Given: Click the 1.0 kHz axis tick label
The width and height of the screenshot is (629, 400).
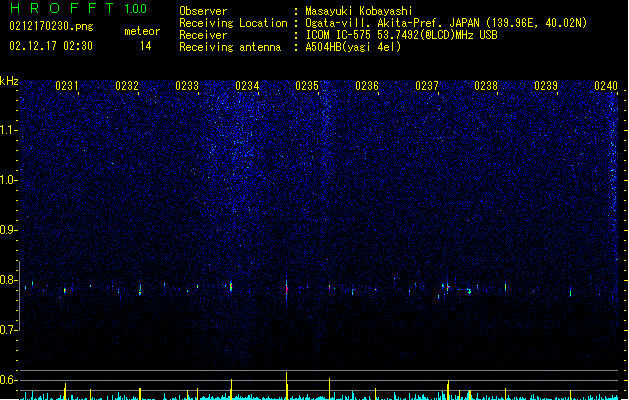Looking at the screenshot, I should tap(8, 180).
